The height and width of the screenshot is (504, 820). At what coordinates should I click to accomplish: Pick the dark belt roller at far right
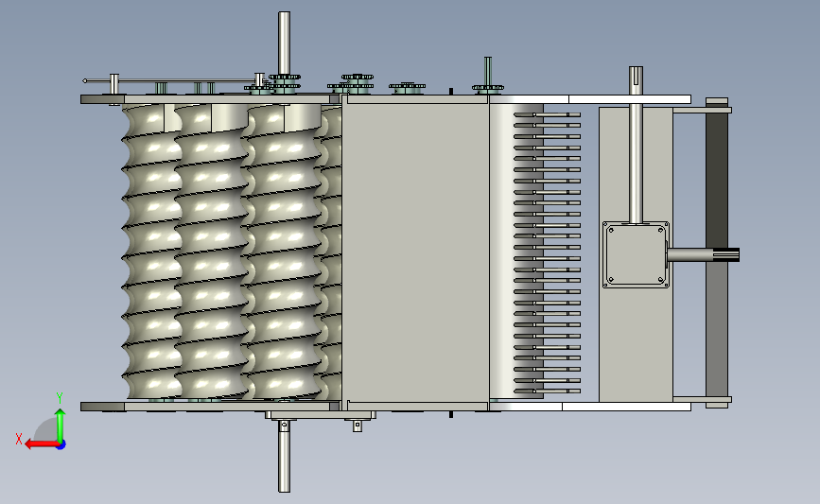(x=717, y=252)
